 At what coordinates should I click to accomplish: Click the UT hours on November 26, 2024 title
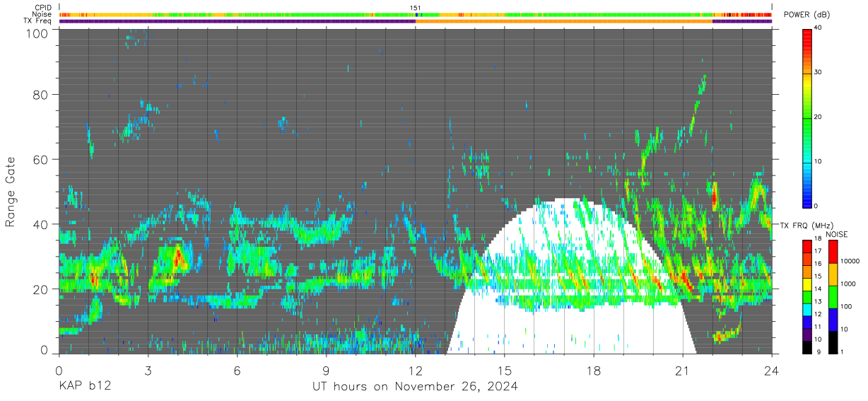(x=416, y=386)
